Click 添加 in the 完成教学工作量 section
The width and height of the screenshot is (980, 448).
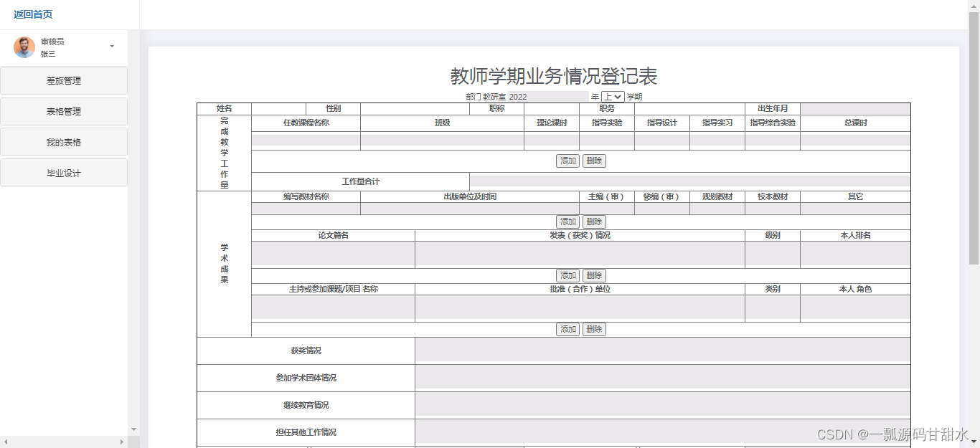pos(567,161)
